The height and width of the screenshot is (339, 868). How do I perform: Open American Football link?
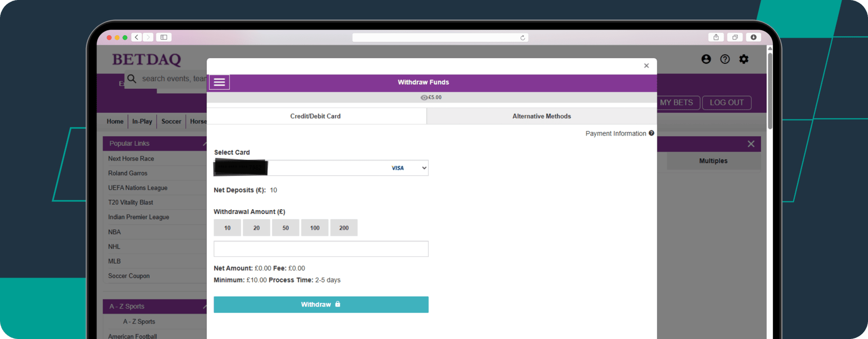pos(133,336)
